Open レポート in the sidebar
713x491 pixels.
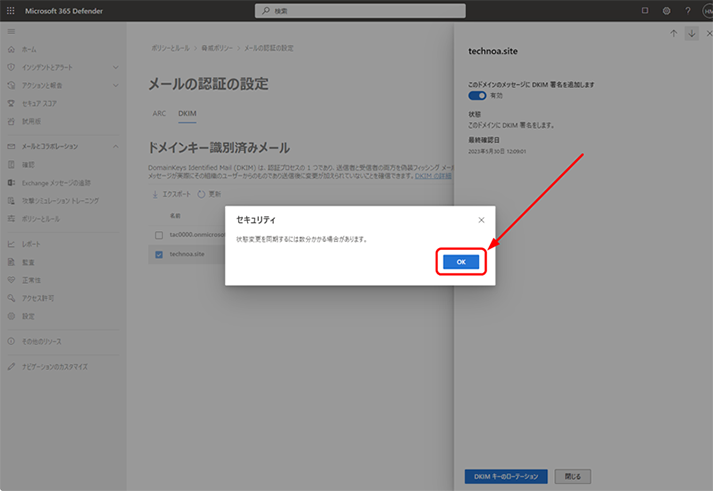tap(31, 244)
